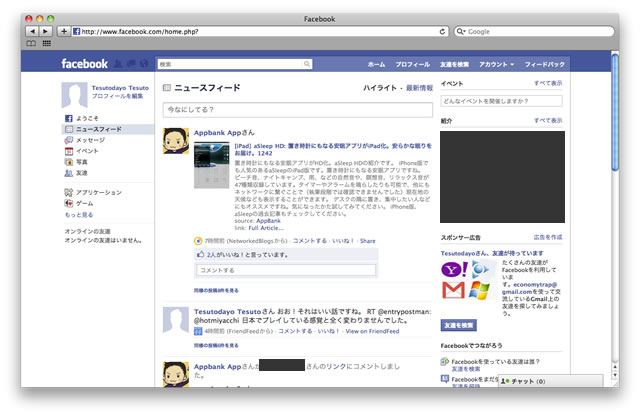
Task: Click the Gmail icon in sponsored ad
Action: 453,290
